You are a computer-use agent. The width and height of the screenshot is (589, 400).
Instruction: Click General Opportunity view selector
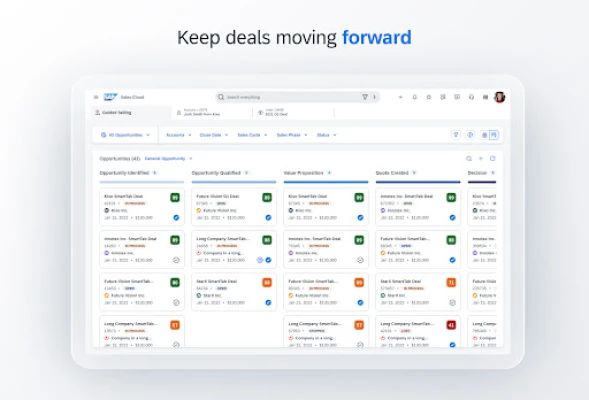[169, 158]
